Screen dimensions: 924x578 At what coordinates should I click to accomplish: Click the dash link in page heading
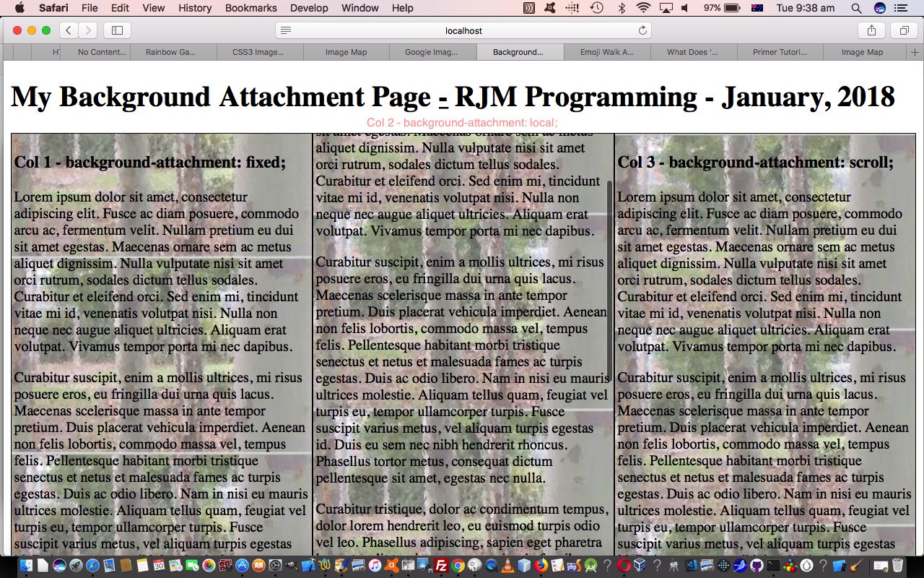(443, 98)
